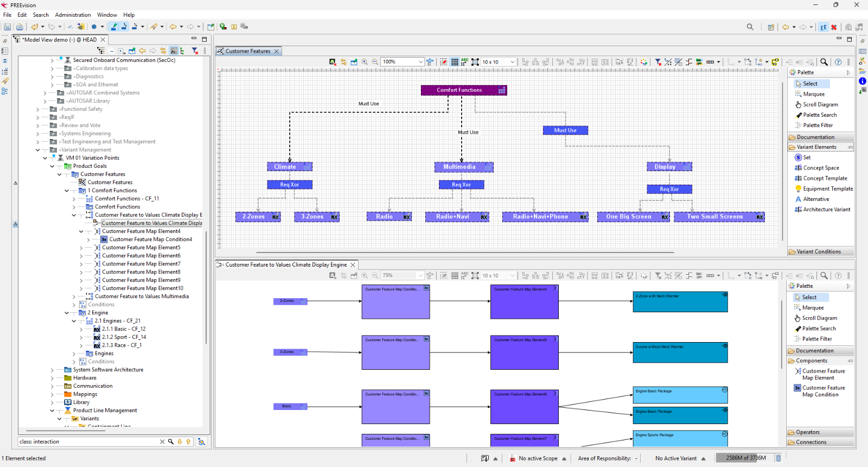The image size is (868, 467).
Task: Zoom out on Customer Features diagram
Action: pyautogui.click(x=375, y=62)
